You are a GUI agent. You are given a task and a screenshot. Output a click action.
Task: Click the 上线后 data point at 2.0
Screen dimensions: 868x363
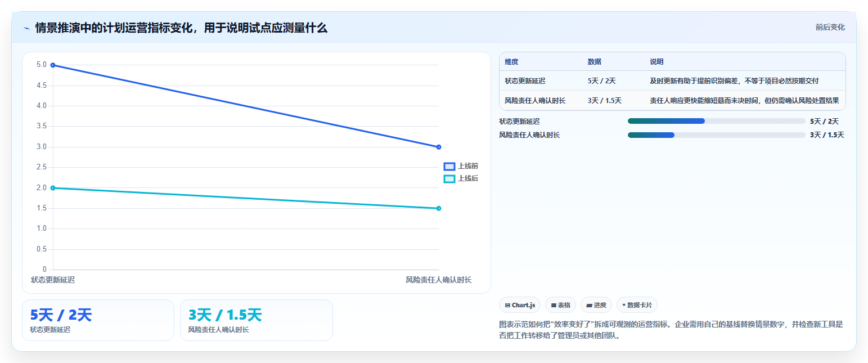53,188
